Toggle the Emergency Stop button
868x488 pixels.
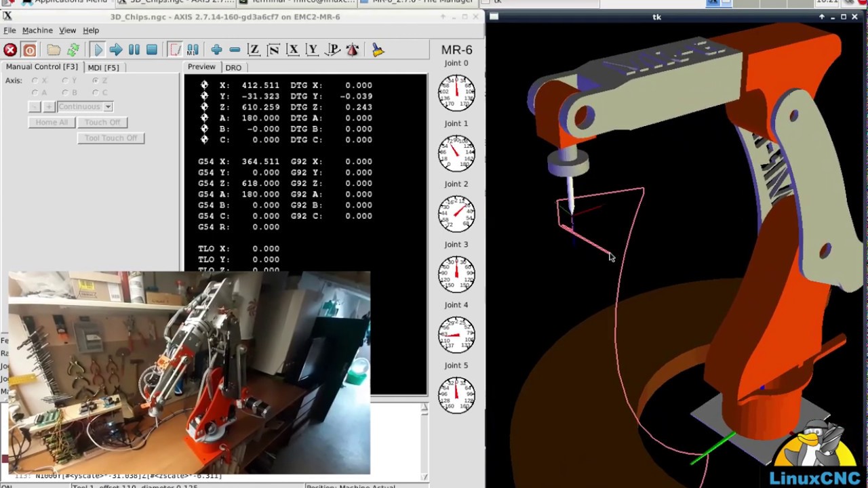tap(10, 49)
